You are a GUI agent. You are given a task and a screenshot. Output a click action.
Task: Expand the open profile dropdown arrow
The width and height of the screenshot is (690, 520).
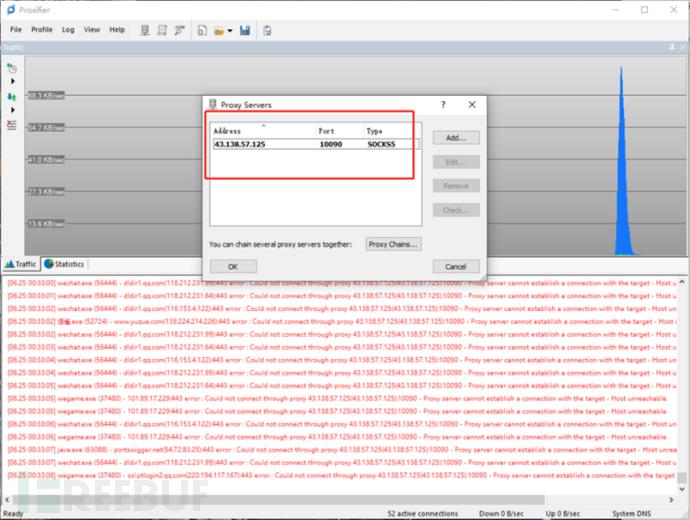coord(230,31)
